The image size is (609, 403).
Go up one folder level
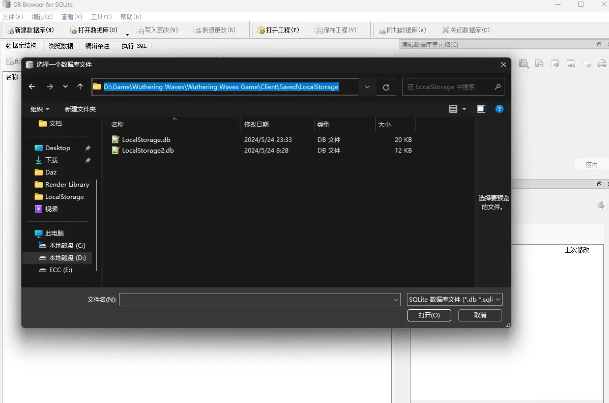tap(79, 87)
